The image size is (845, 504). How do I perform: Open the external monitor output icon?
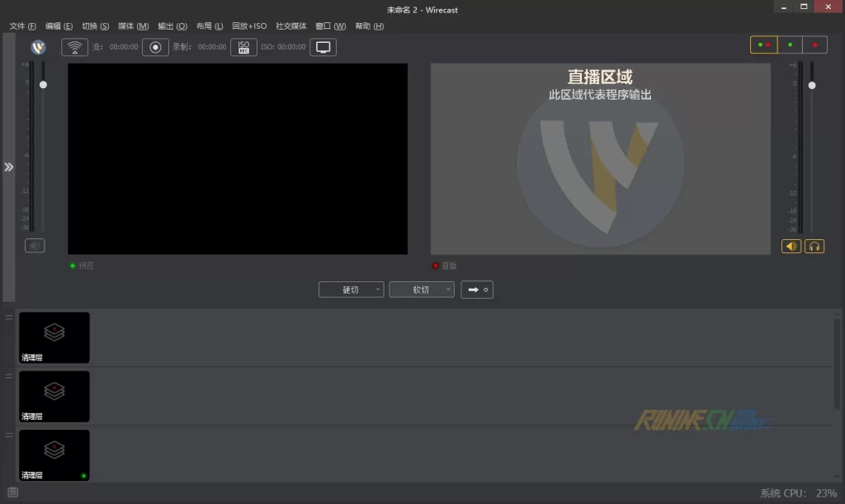tap(323, 47)
